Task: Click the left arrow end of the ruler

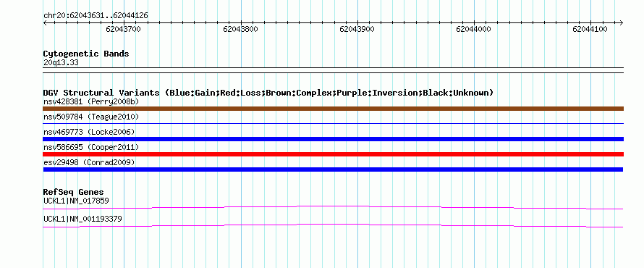Action: (45, 22)
